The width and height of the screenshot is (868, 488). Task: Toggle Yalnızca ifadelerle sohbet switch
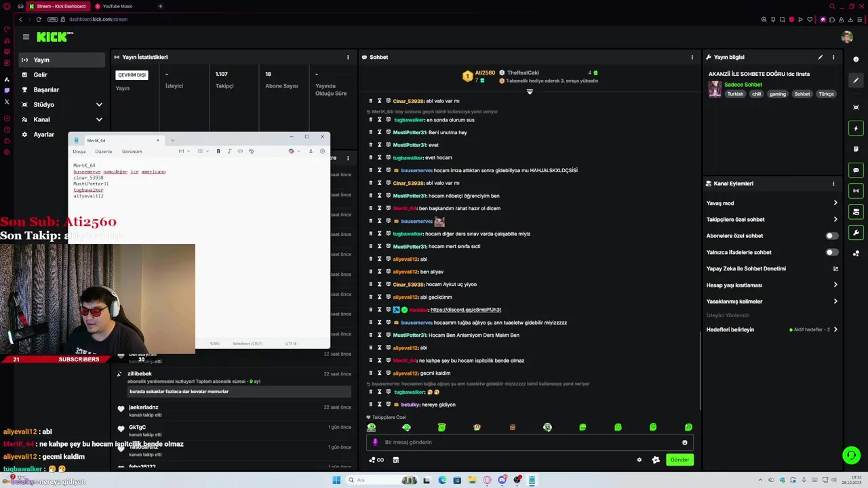click(x=832, y=252)
